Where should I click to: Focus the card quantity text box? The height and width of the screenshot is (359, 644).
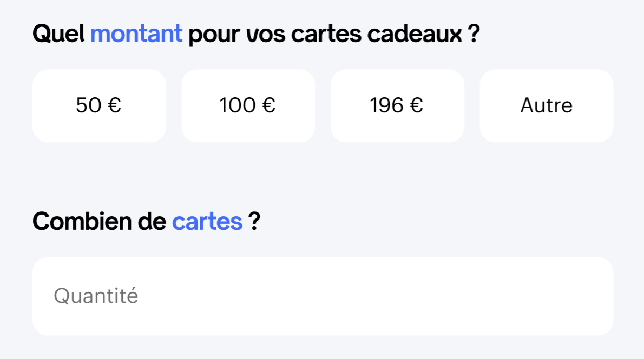pos(323,296)
